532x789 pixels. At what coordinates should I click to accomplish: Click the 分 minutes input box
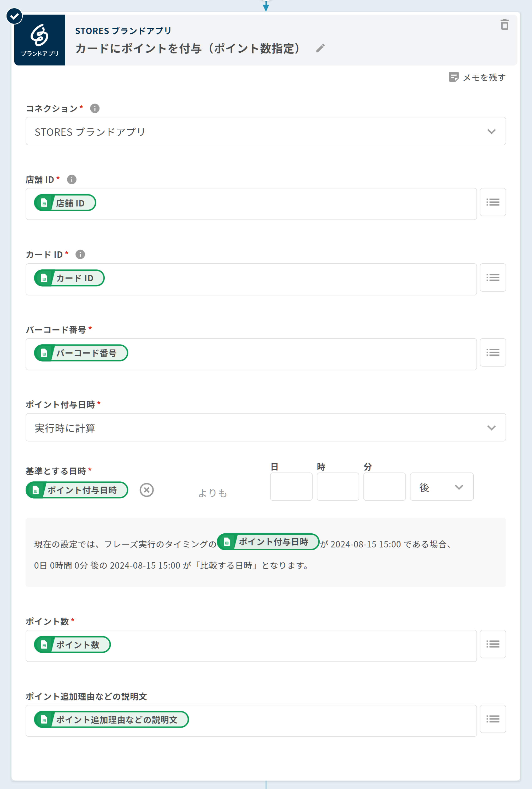[384, 487]
